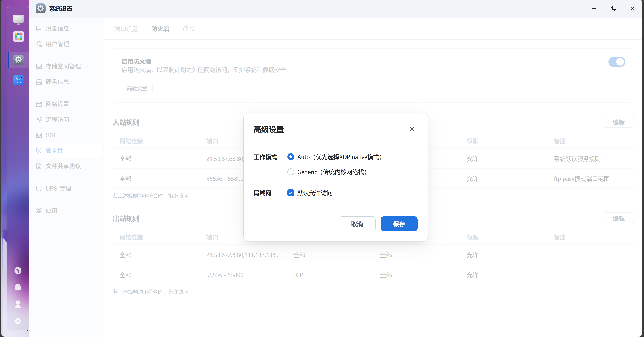Click 取消 button in dialog
Screen dimensions: 644x337
[x=357, y=224]
